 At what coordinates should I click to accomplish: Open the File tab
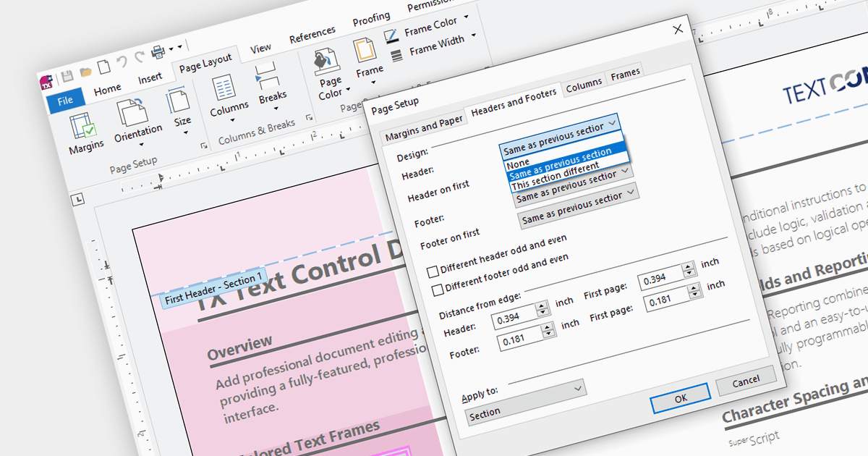(66, 101)
